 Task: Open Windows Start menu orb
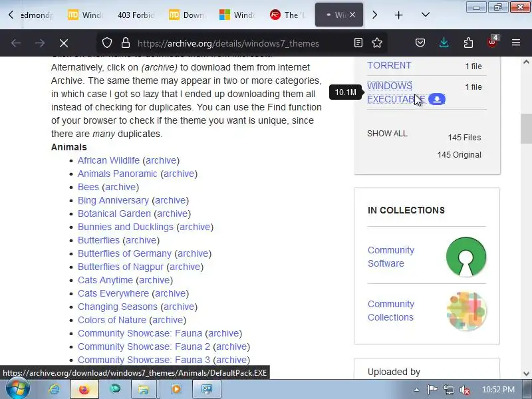click(x=17, y=389)
